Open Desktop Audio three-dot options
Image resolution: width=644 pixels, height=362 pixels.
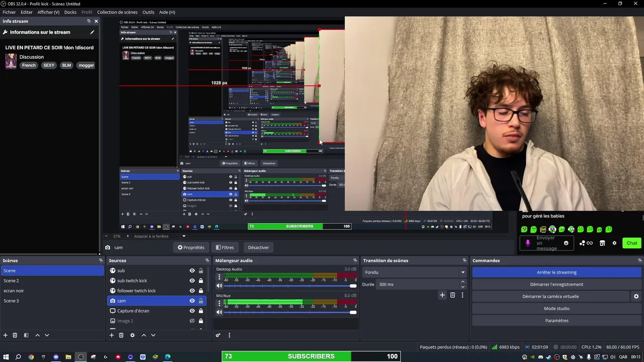219,277
